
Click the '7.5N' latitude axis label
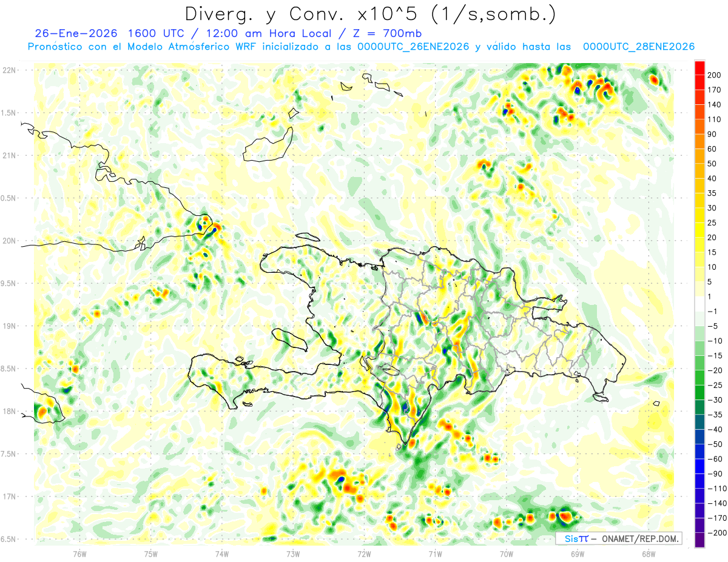coord(9,454)
